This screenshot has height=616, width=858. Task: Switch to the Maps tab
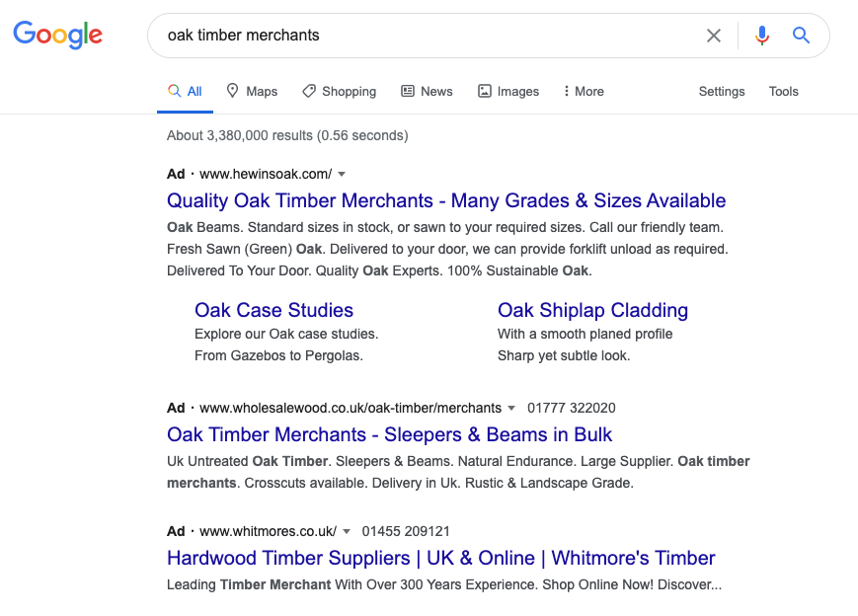pos(252,92)
